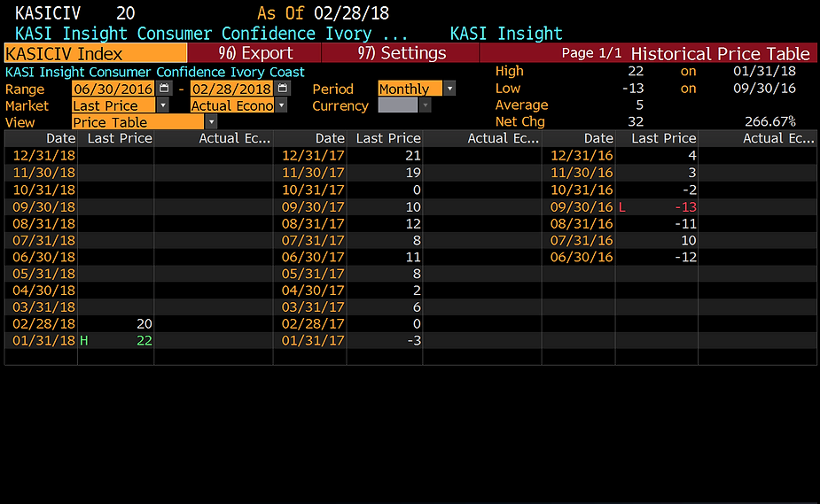The height and width of the screenshot is (504, 820).
Task: Open the Settings menu
Action: 402,53
